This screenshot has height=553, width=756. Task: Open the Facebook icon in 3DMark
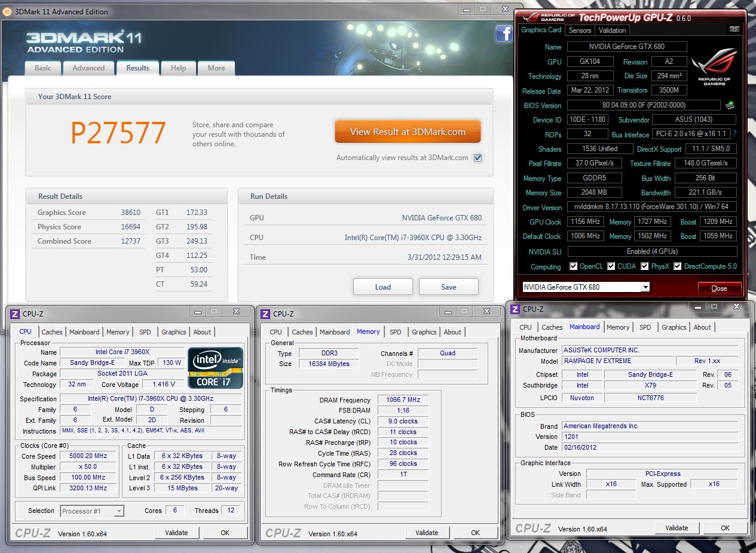[x=504, y=34]
